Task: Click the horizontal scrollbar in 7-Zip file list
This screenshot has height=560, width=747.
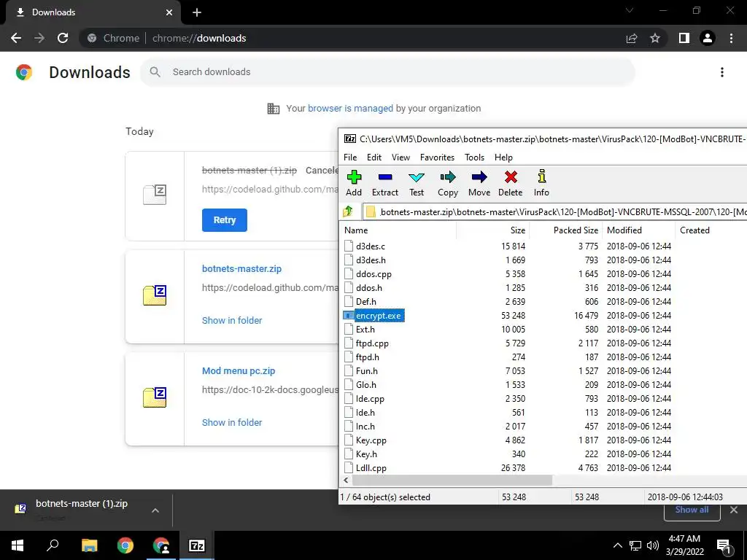Action: (x=452, y=480)
